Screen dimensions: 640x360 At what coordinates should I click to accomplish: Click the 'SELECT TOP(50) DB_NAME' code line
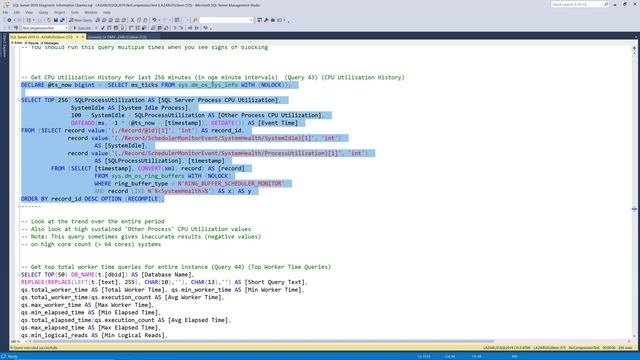tap(108, 275)
